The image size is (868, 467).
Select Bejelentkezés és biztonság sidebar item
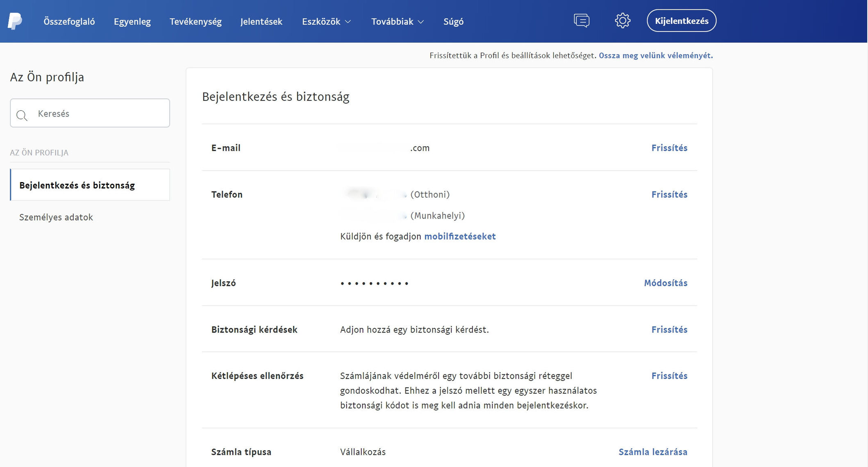click(x=77, y=185)
